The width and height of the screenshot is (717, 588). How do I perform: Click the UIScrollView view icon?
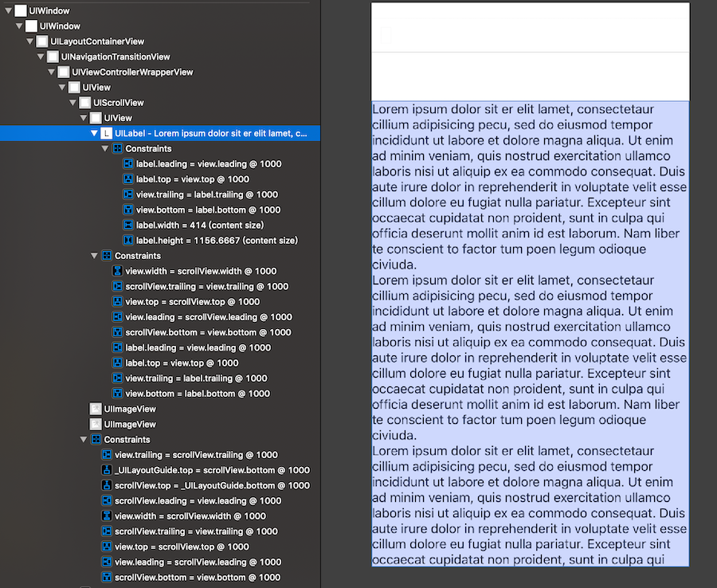pyautogui.click(x=85, y=103)
